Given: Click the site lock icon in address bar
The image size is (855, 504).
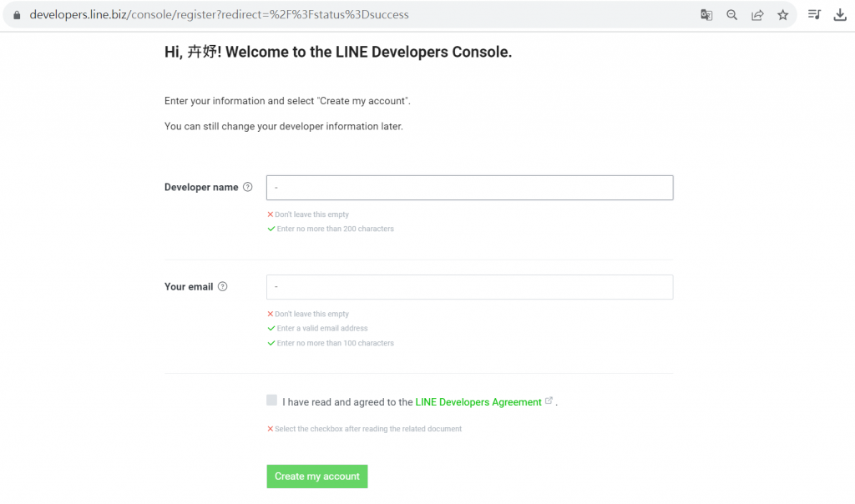Looking at the screenshot, I should pyautogui.click(x=17, y=15).
